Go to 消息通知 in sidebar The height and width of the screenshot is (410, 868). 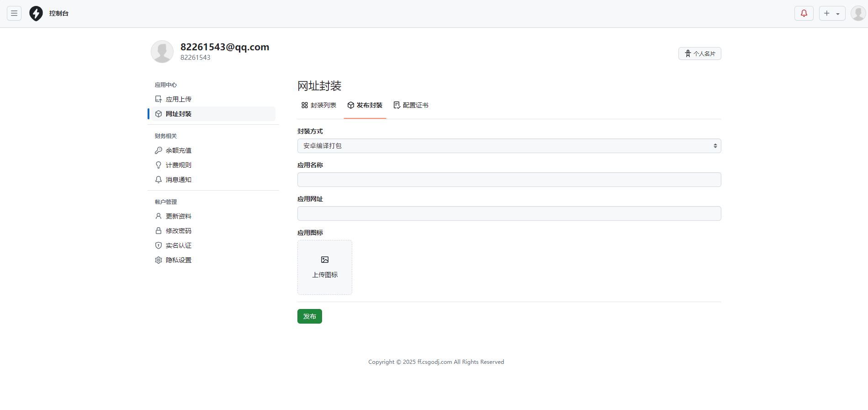178,180
